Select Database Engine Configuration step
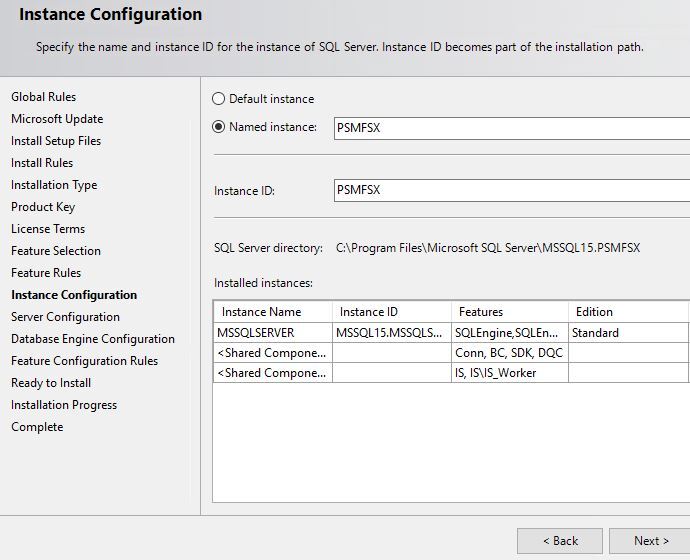Viewport: 690px width, 560px height. coord(93,339)
